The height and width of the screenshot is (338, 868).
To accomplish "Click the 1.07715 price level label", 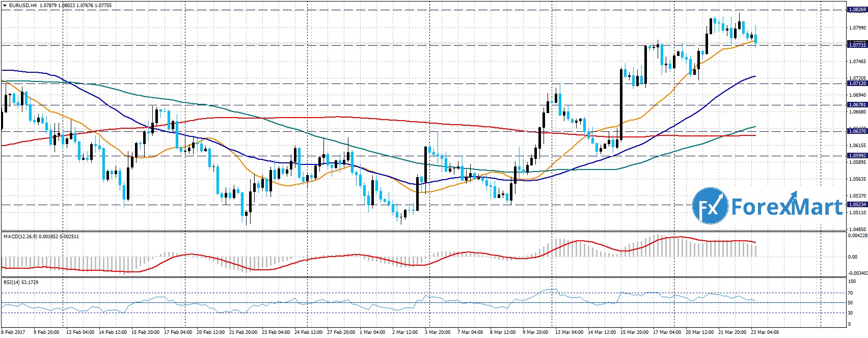I will [x=856, y=45].
